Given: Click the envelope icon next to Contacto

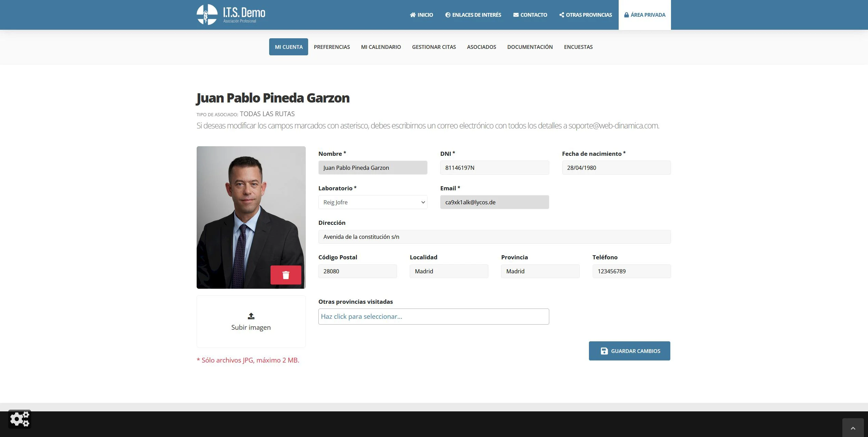Looking at the screenshot, I should 516,15.
